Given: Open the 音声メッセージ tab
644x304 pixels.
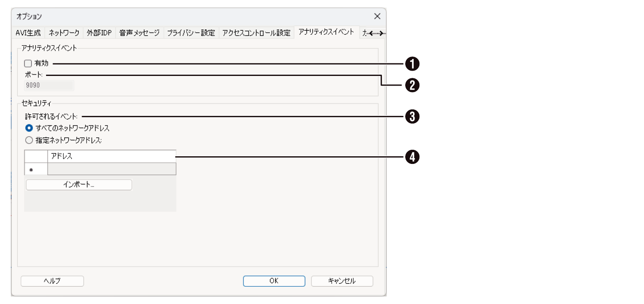Looking at the screenshot, I should pos(139,33).
